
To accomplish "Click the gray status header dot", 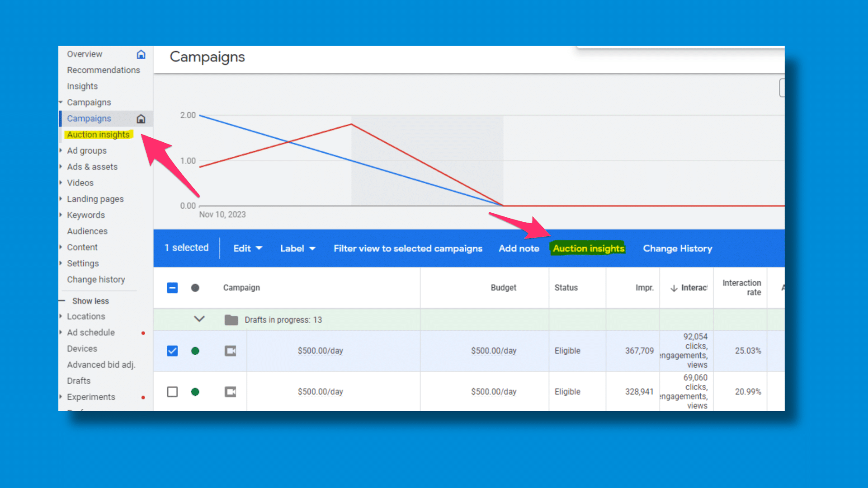I will 195,288.
